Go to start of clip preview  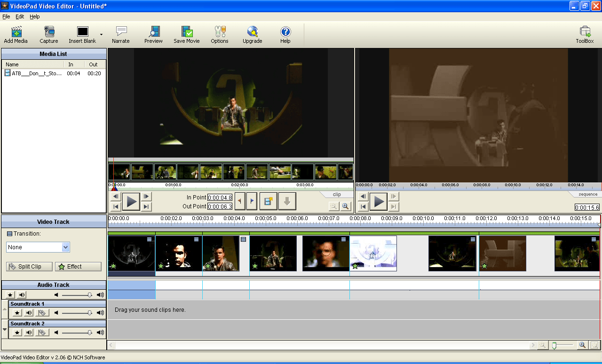tap(116, 206)
